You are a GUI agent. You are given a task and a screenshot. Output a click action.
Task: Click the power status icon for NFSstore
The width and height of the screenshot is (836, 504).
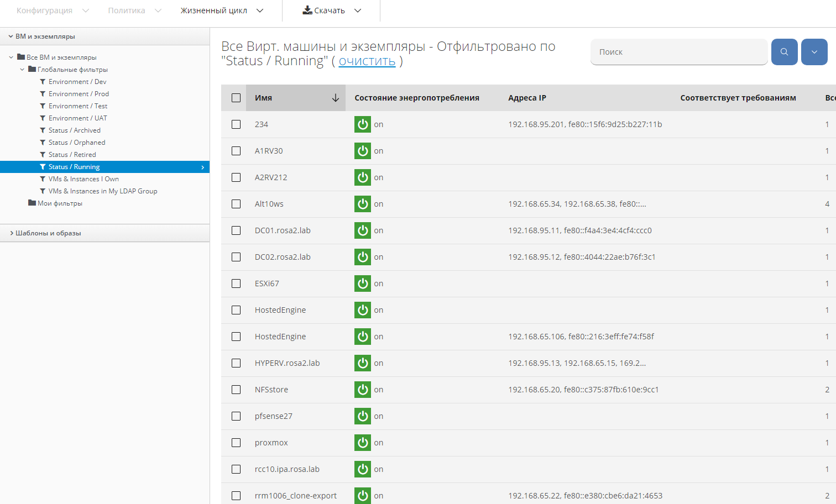(x=363, y=390)
